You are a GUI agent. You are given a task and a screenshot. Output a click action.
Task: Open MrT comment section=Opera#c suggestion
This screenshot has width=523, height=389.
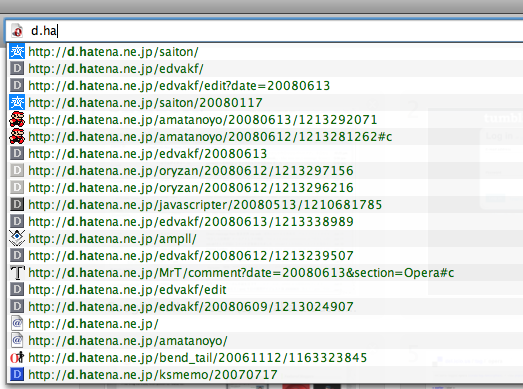(265, 273)
